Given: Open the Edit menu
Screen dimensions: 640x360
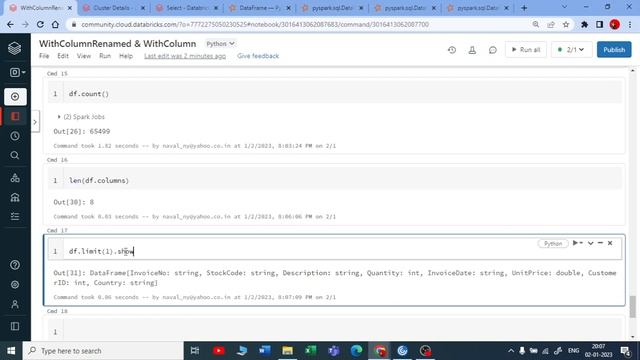Looking at the screenshot, I should click(x=63, y=56).
